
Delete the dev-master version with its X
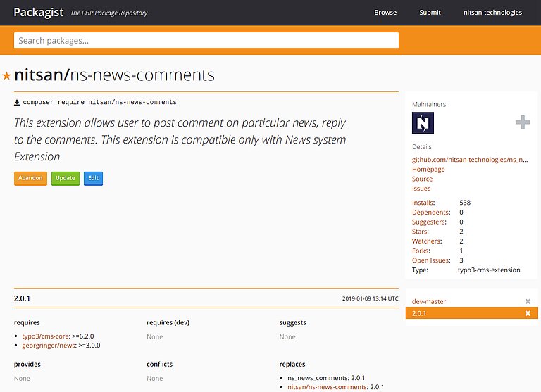coord(528,302)
